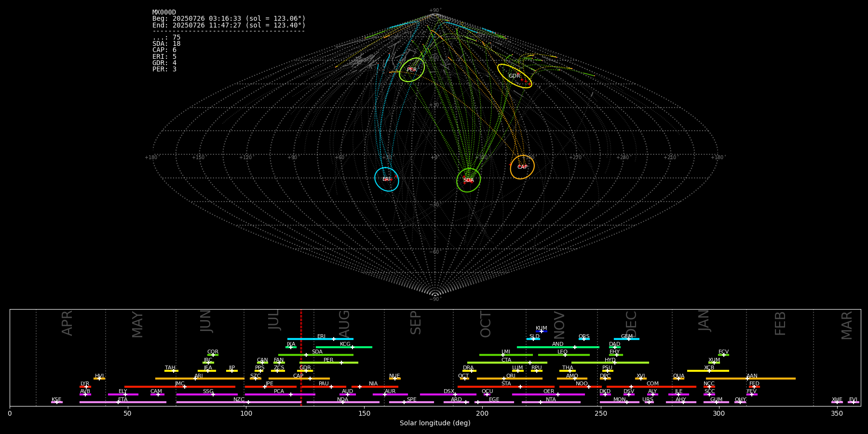Click the 'SDA: 18' count in the legend
This screenshot has height=434, width=868.
point(166,44)
